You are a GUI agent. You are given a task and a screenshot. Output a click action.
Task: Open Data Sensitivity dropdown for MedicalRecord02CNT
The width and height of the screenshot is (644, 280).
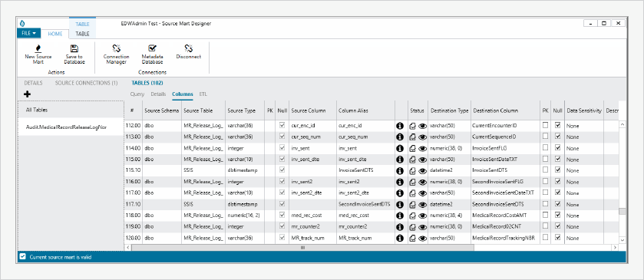click(583, 226)
